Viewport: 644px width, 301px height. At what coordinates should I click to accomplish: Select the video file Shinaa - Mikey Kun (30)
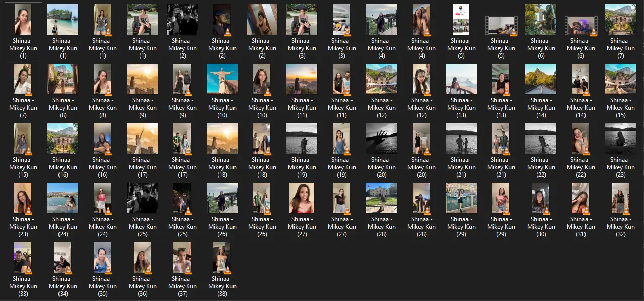(x=541, y=198)
